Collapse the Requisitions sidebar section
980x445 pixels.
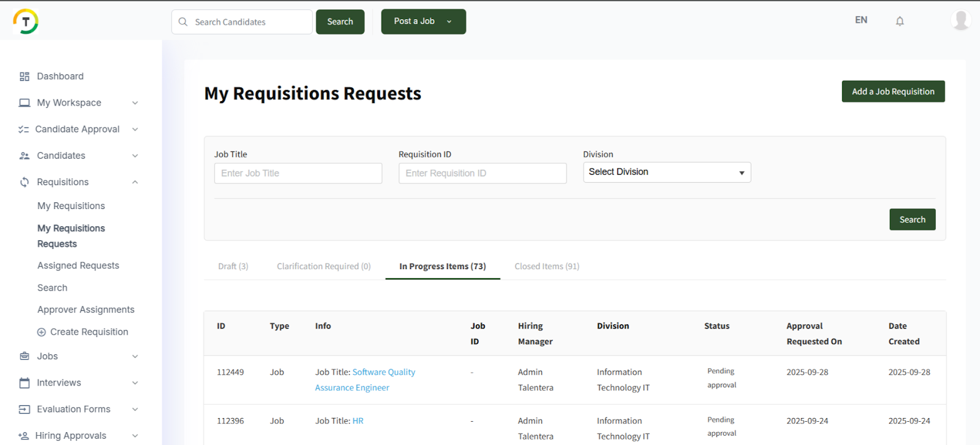point(135,182)
